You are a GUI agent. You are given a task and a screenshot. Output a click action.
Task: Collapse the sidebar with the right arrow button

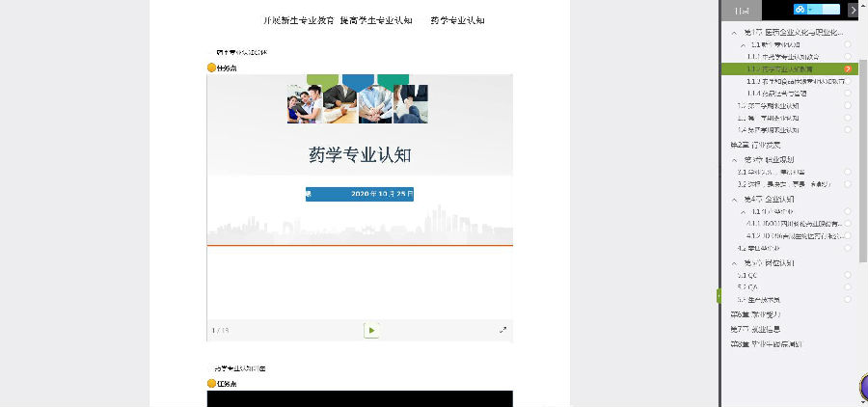click(853, 10)
